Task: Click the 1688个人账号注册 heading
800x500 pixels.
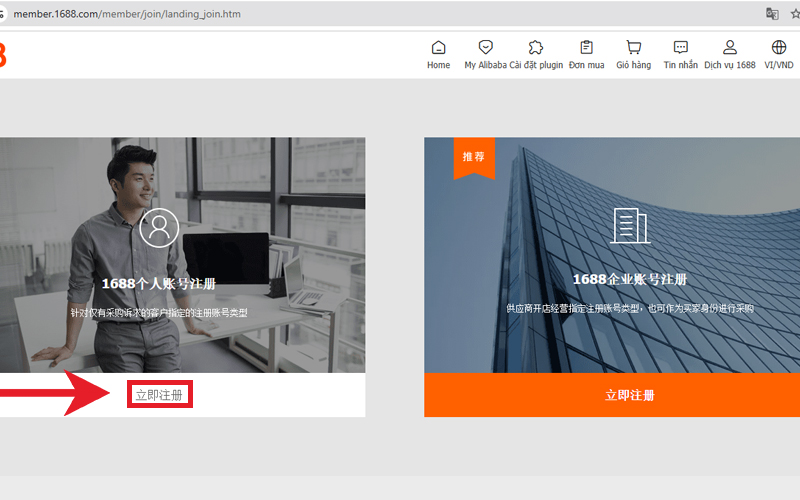Action: [159, 284]
